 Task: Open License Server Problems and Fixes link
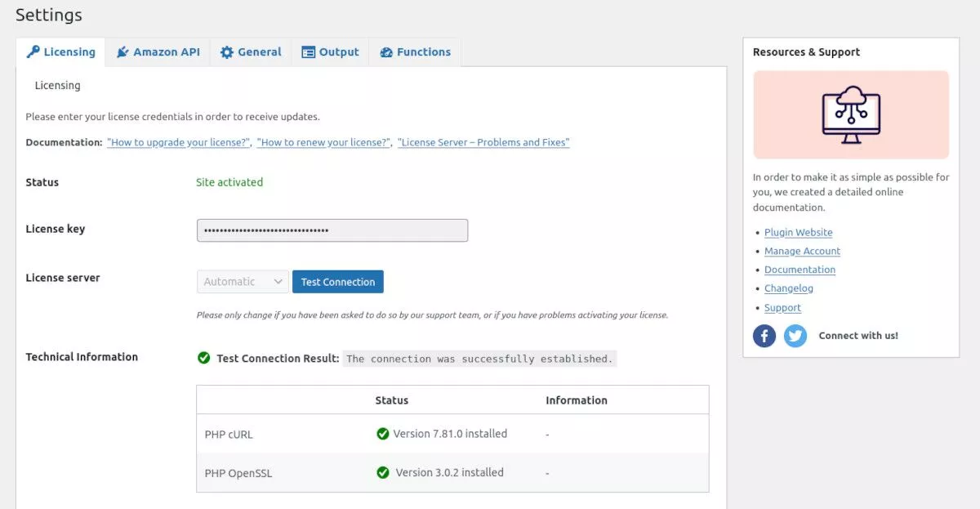click(x=483, y=142)
